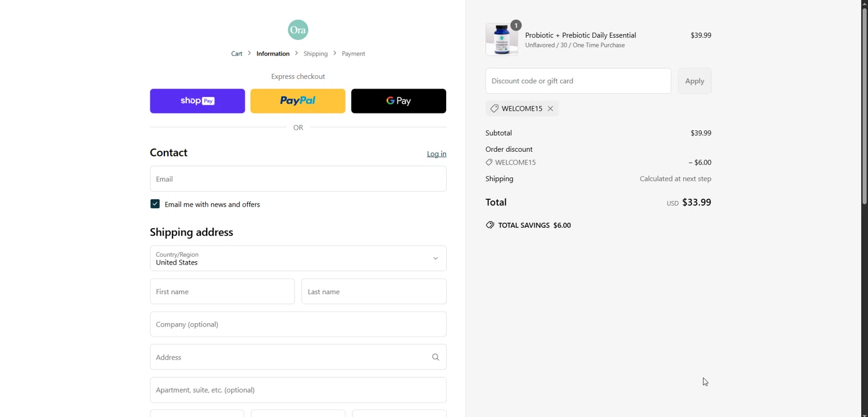Click the quantity badge on the product image
Image resolution: width=868 pixels, height=417 pixels.
(x=516, y=25)
